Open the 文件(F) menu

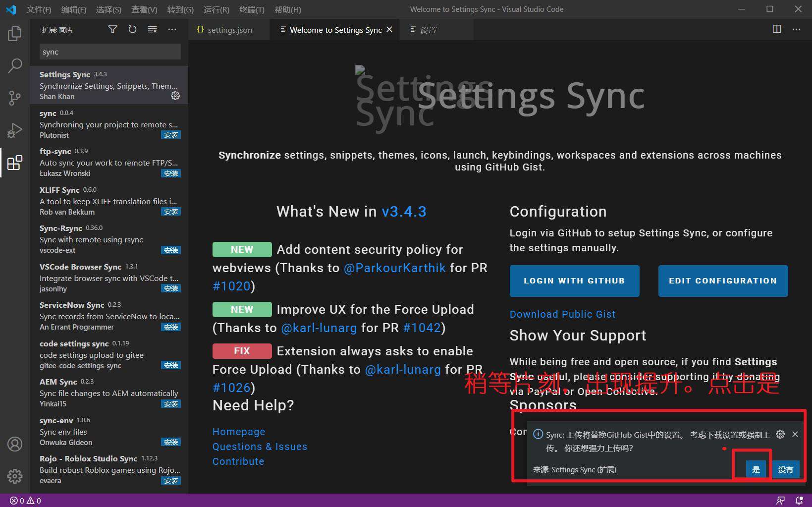pyautogui.click(x=39, y=9)
